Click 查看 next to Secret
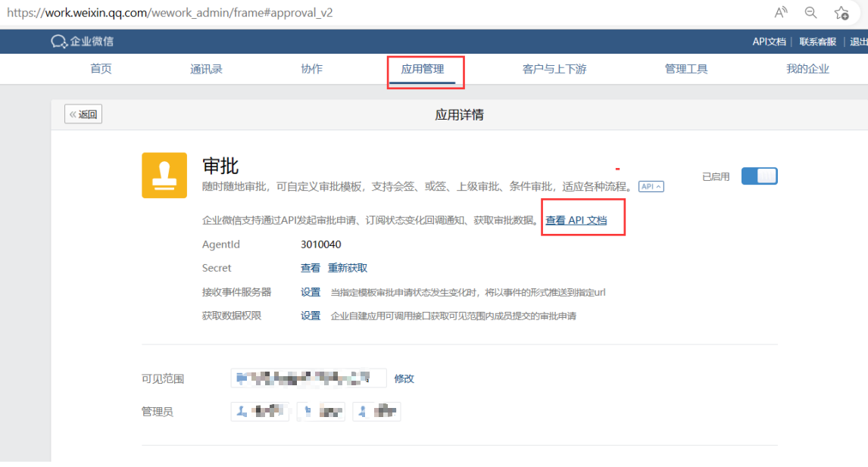The width and height of the screenshot is (868, 467). [310, 269]
